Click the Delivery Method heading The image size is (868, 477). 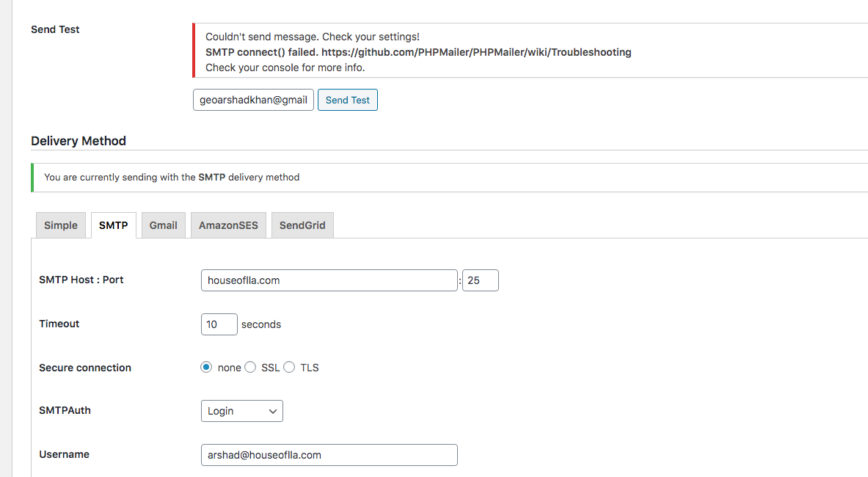(x=79, y=141)
